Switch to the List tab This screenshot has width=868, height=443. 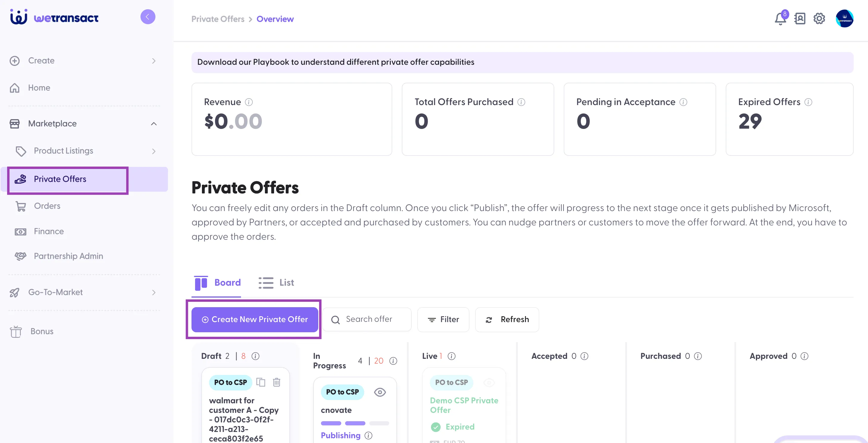coord(276,282)
